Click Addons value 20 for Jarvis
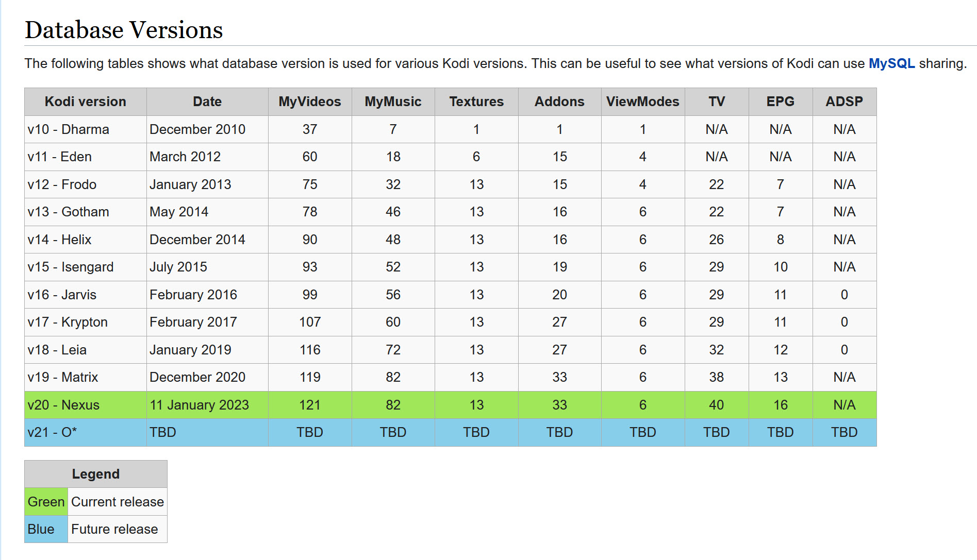Image resolution: width=977 pixels, height=560 pixels. (559, 295)
